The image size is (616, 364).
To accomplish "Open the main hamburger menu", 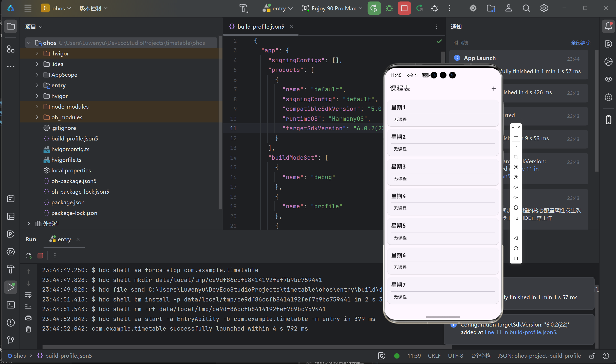I will (28, 8).
